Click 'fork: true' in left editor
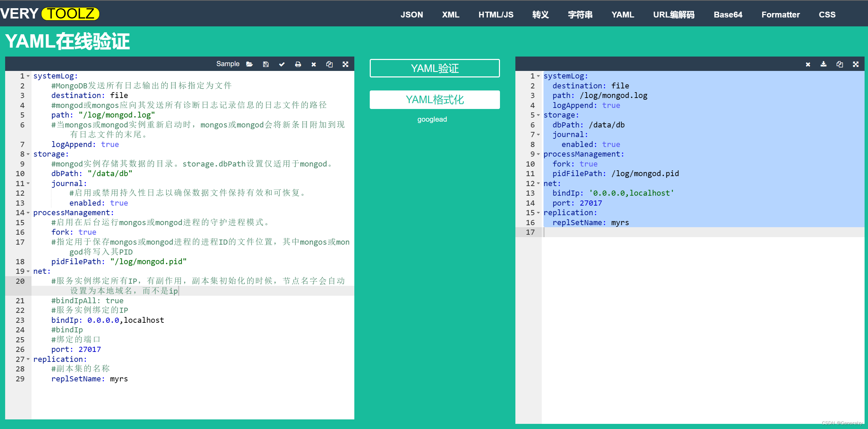 pyautogui.click(x=74, y=232)
